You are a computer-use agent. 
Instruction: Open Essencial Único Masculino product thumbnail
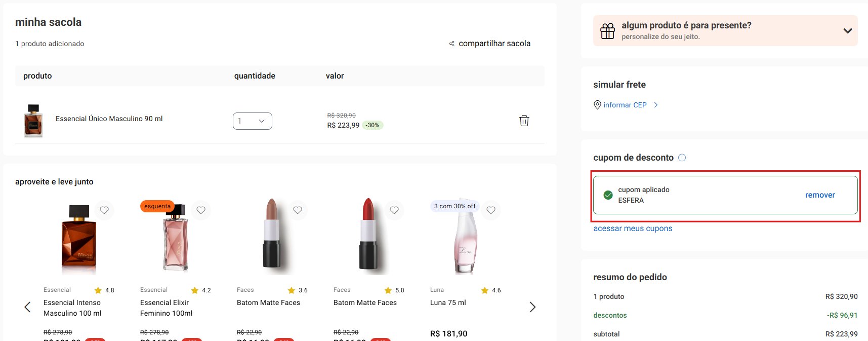click(33, 121)
